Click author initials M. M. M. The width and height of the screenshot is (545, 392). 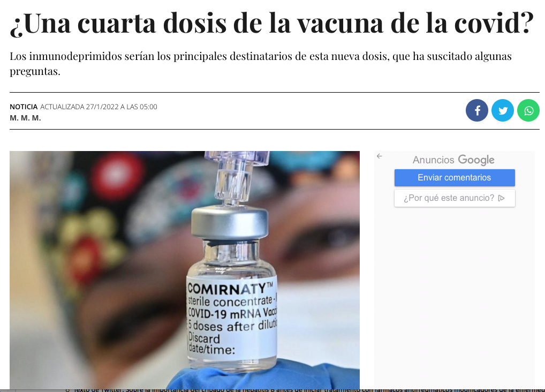click(x=25, y=118)
